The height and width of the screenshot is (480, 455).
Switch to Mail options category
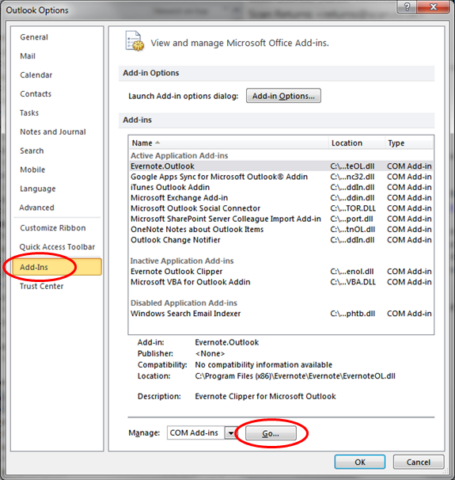click(28, 56)
